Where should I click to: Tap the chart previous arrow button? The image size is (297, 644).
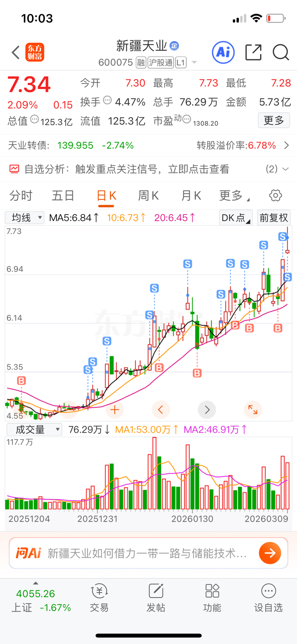pyautogui.click(x=161, y=410)
